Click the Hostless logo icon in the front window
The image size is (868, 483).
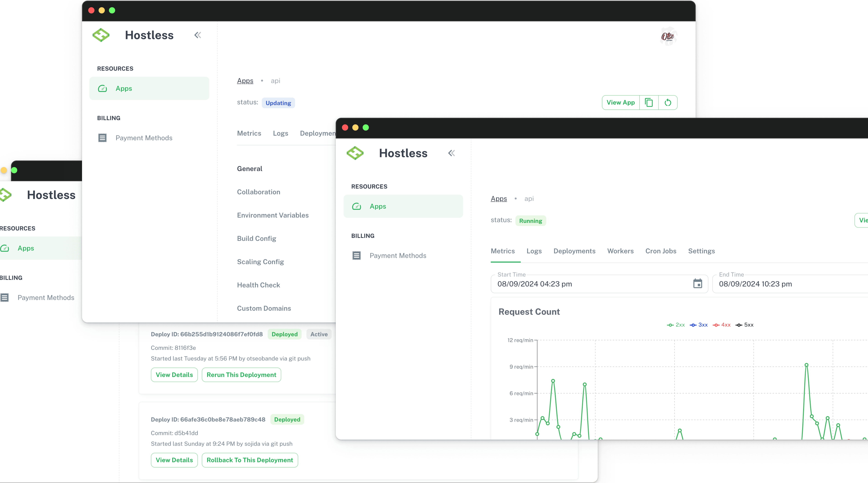click(355, 153)
